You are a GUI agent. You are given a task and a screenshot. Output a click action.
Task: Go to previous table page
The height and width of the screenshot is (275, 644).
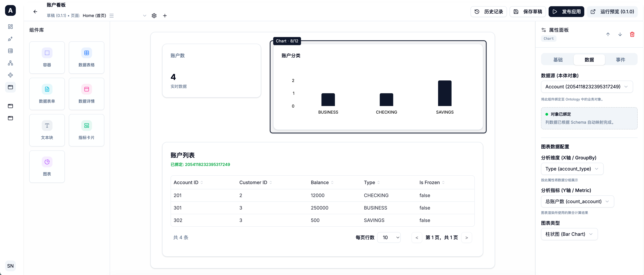(x=417, y=237)
